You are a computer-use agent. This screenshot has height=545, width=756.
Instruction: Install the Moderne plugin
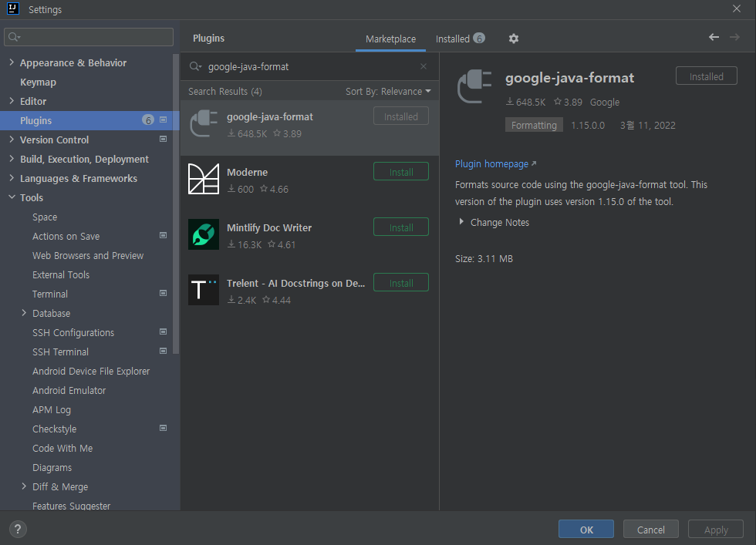click(x=400, y=172)
